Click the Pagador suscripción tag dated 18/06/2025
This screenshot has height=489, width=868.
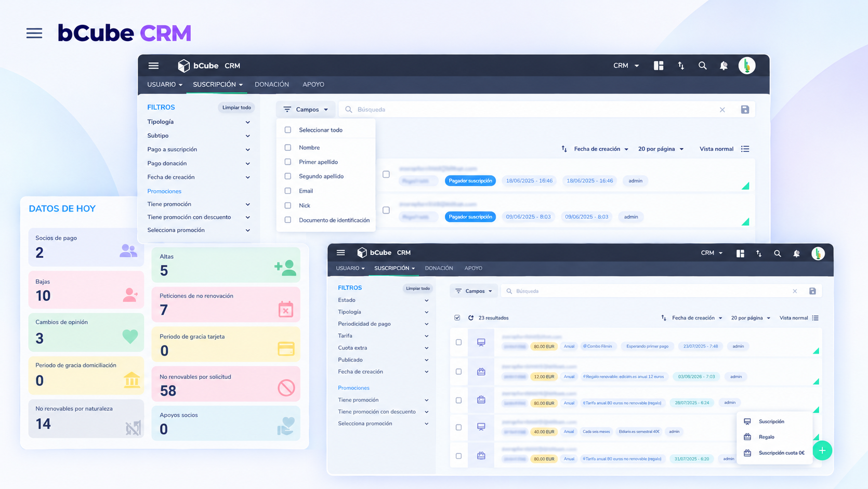coord(470,181)
